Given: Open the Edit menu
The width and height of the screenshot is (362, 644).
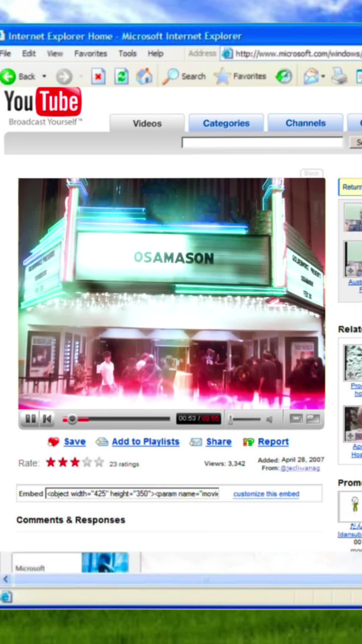Looking at the screenshot, I should click(29, 53).
